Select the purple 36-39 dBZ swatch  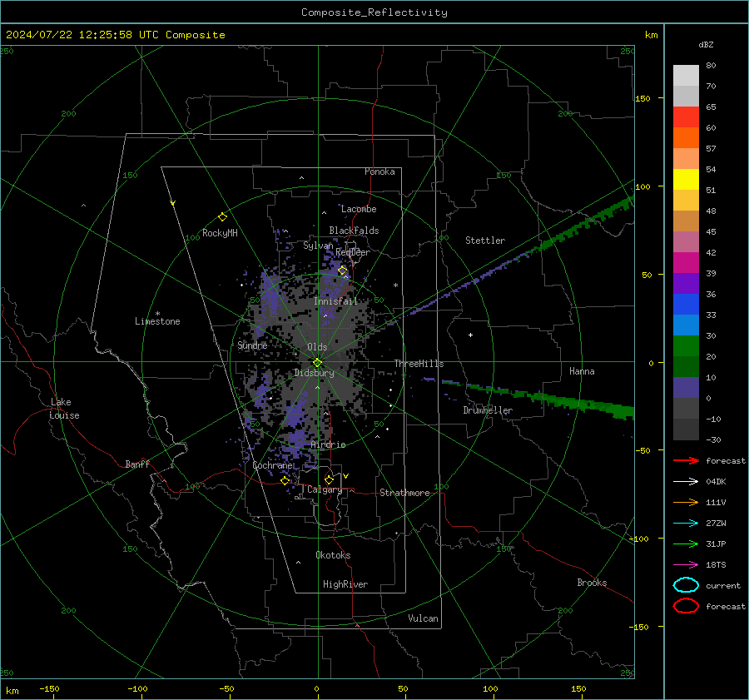(x=686, y=283)
